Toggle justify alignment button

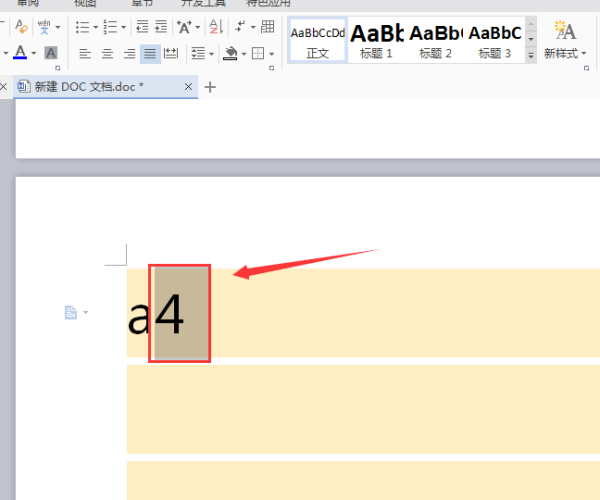[x=150, y=54]
